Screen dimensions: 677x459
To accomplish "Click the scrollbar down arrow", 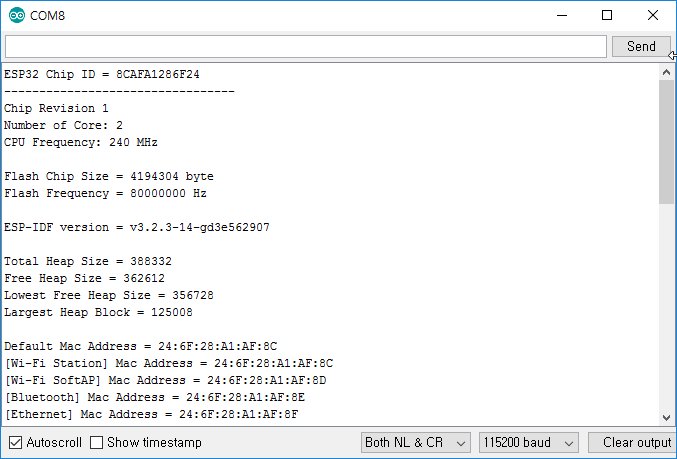I will pyautogui.click(x=666, y=418).
